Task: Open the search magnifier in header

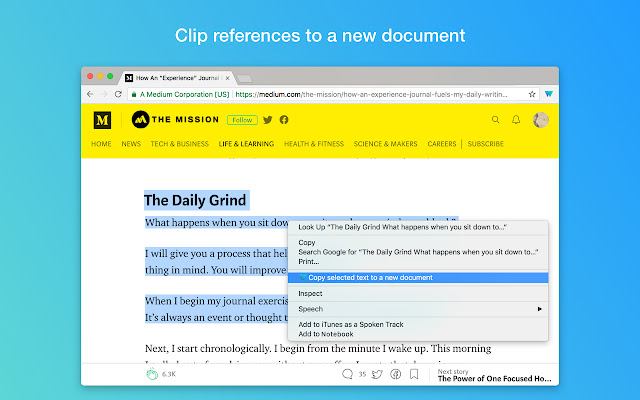Action: [496, 120]
